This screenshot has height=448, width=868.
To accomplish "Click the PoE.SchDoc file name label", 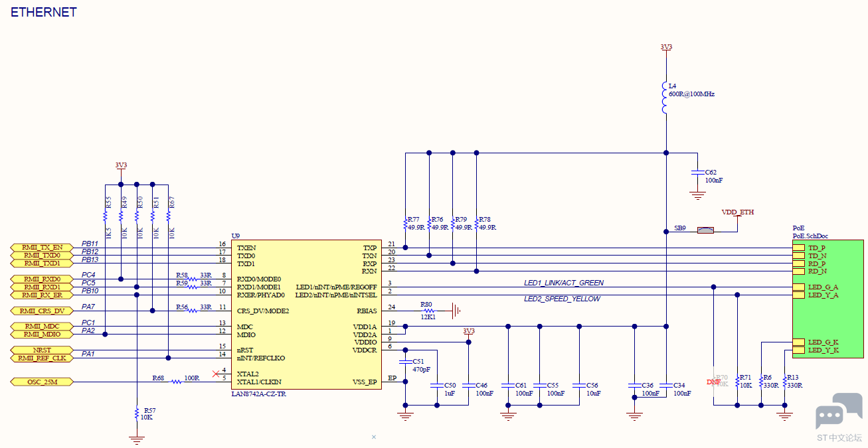I will pos(810,236).
